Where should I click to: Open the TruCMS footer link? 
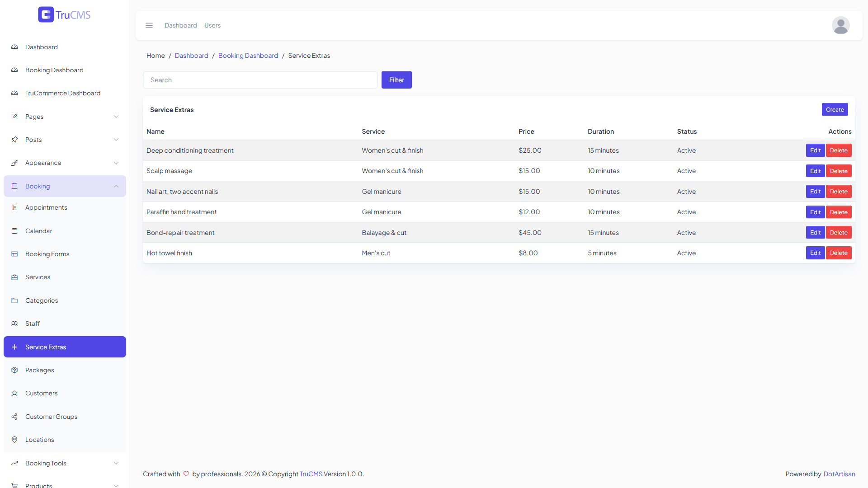pos(311,474)
